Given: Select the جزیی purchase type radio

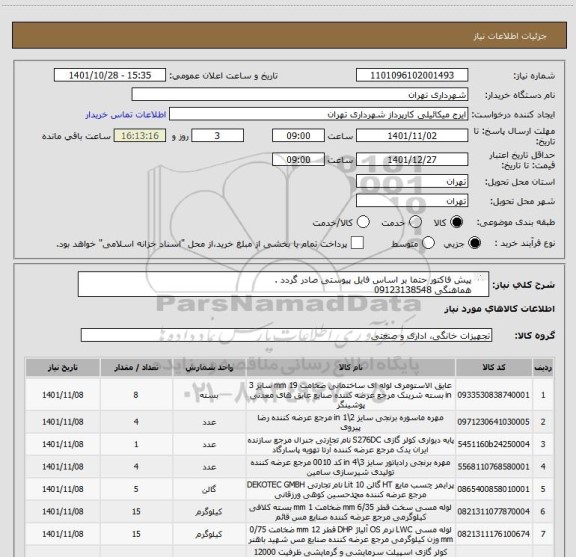Looking at the screenshot, I should (475, 243).
